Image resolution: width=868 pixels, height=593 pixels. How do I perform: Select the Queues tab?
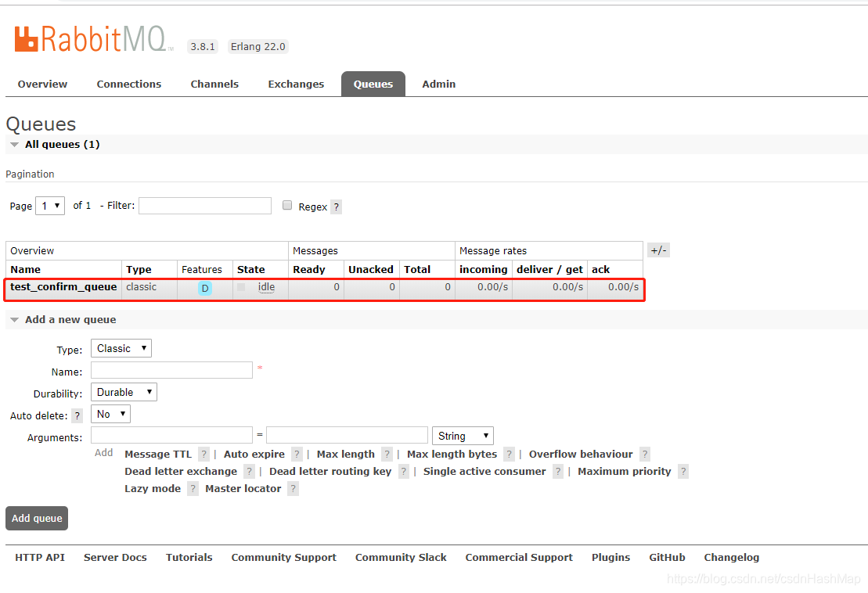point(373,84)
